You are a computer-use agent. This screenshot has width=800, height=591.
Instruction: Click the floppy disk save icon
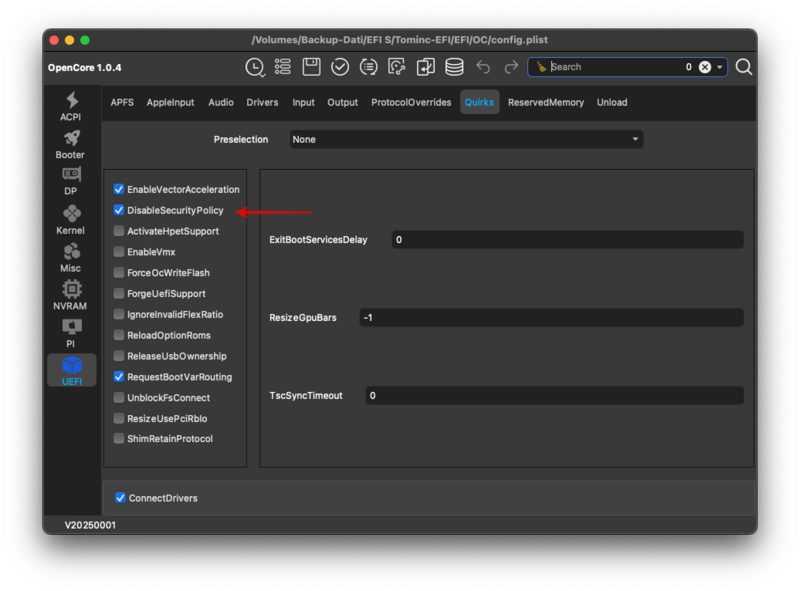coord(311,67)
